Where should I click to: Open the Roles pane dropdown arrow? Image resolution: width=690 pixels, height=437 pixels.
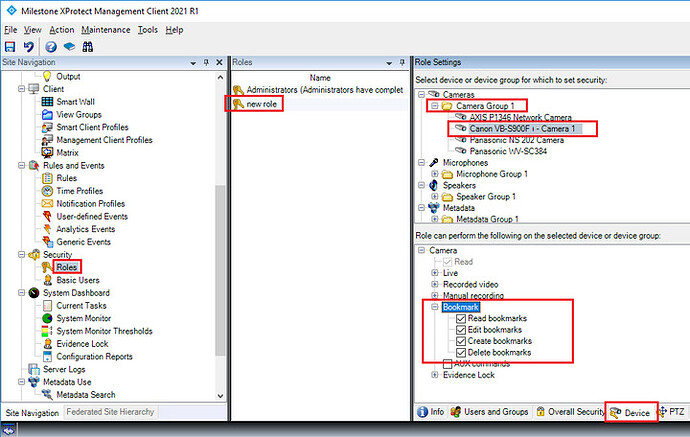389,63
